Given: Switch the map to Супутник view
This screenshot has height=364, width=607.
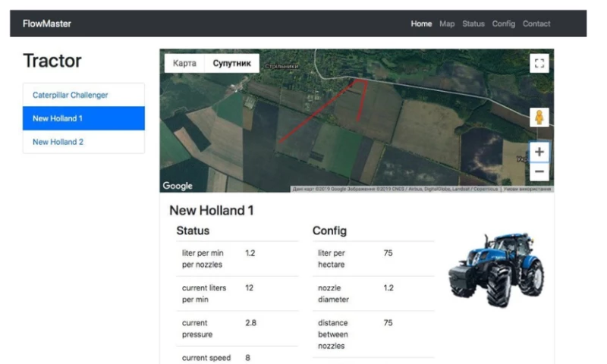Looking at the screenshot, I should pyautogui.click(x=232, y=63).
